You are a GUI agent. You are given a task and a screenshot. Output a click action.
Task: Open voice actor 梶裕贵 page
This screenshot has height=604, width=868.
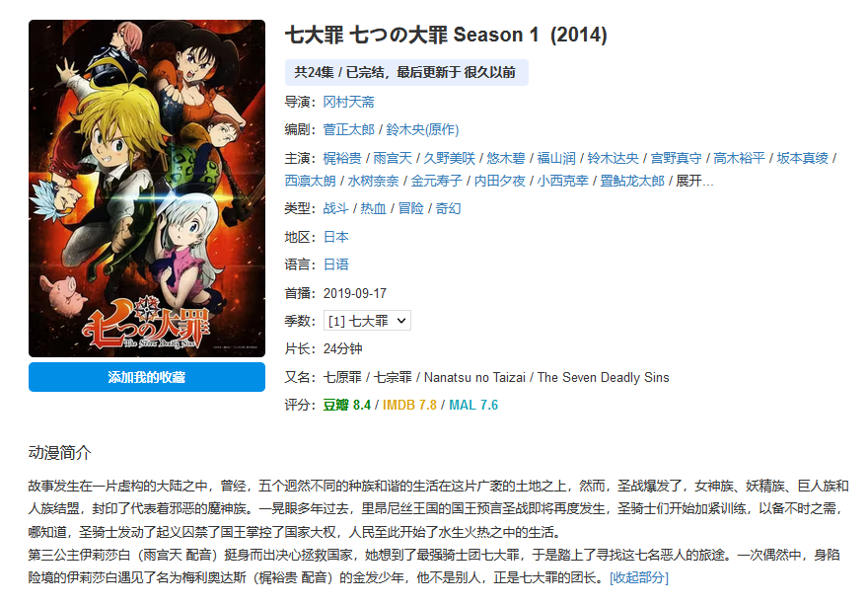point(342,159)
